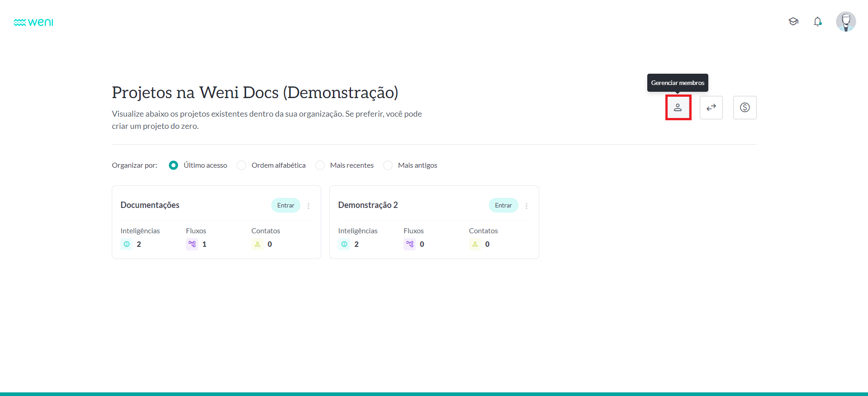The height and width of the screenshot is (396, 868).
Task: Open the billing dollar sign icon
Action: (x=745, y=108)
